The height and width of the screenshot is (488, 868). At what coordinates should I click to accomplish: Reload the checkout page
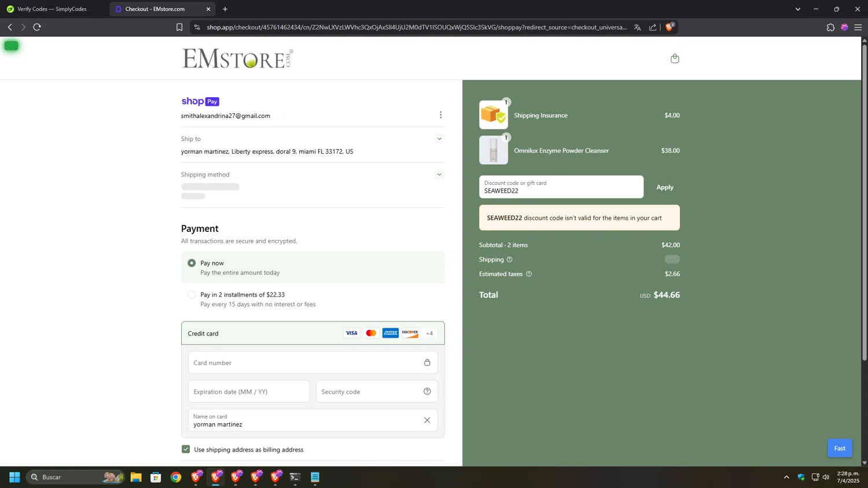point(37,27)
